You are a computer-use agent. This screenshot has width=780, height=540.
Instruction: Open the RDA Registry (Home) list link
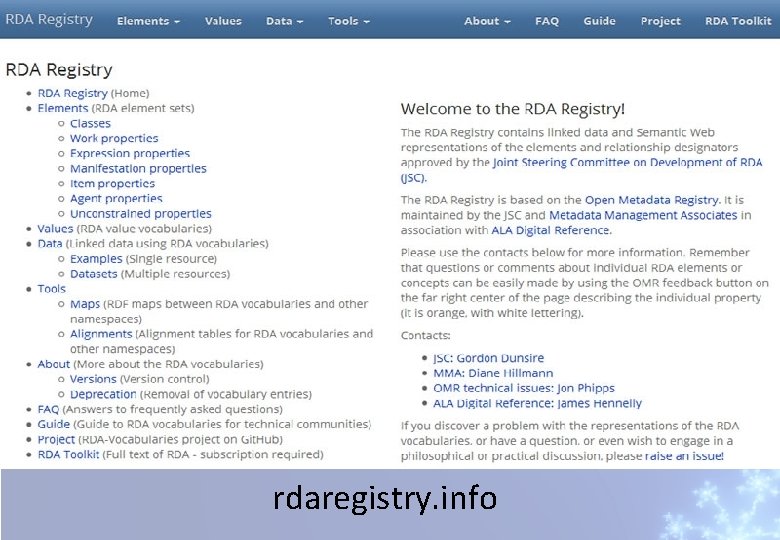(73, 93)
